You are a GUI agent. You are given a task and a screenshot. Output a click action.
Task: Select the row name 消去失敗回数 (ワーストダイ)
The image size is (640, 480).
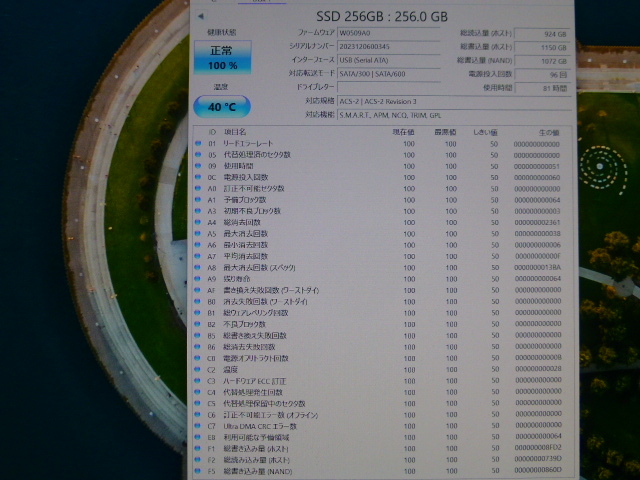tap(265, 302)
